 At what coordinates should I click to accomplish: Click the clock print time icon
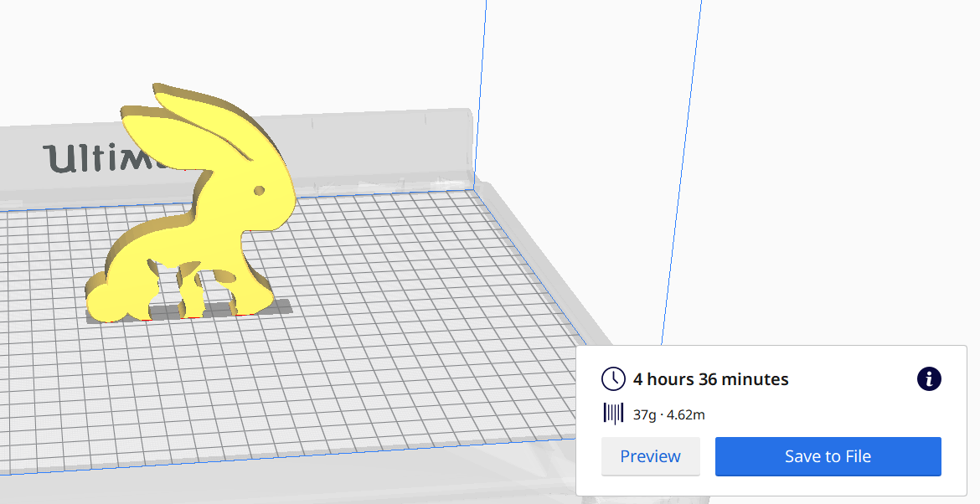613,379
